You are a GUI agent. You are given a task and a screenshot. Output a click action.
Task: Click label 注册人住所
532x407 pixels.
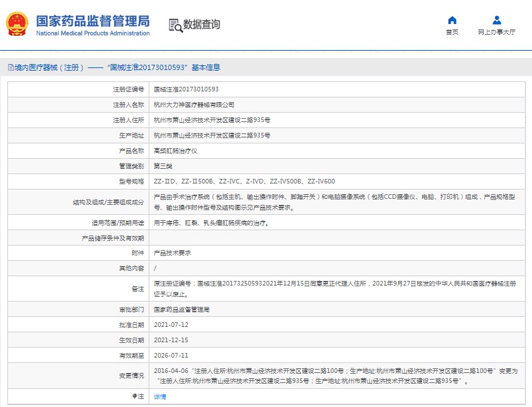128,120
